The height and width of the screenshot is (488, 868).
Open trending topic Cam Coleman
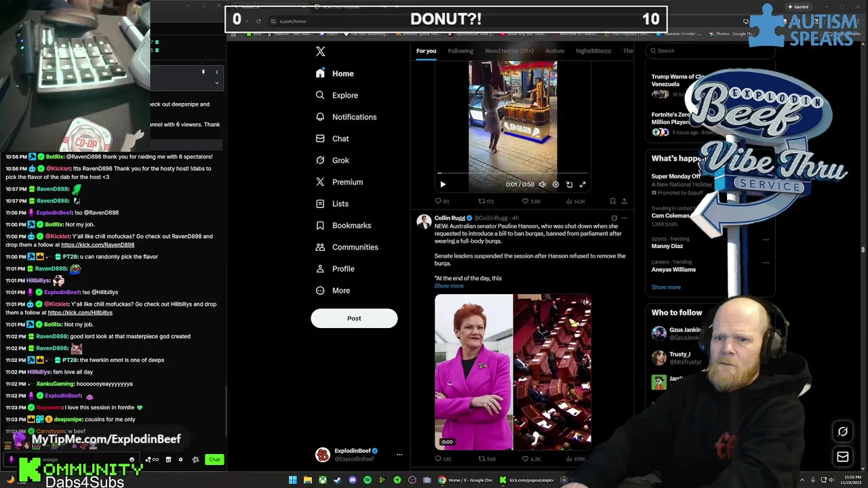pos(670,216)
